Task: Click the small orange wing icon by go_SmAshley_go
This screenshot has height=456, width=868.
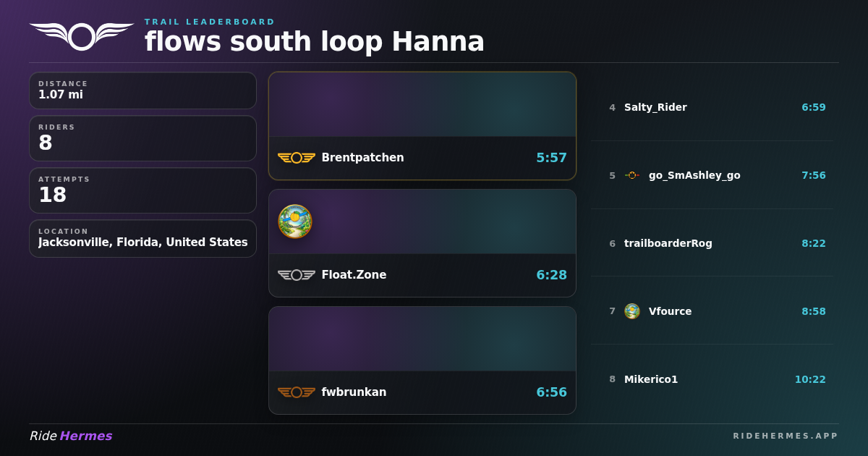Action: [632, 175]
